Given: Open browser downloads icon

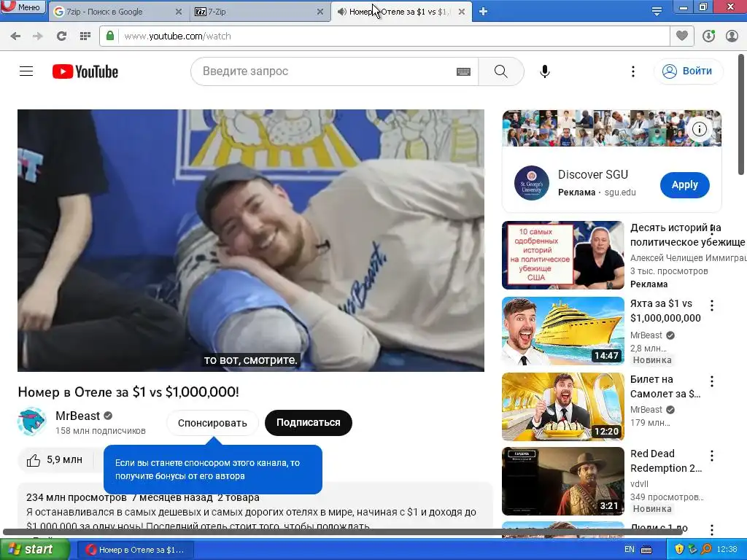Looking at the screenshot, I should tap(708, 36).
